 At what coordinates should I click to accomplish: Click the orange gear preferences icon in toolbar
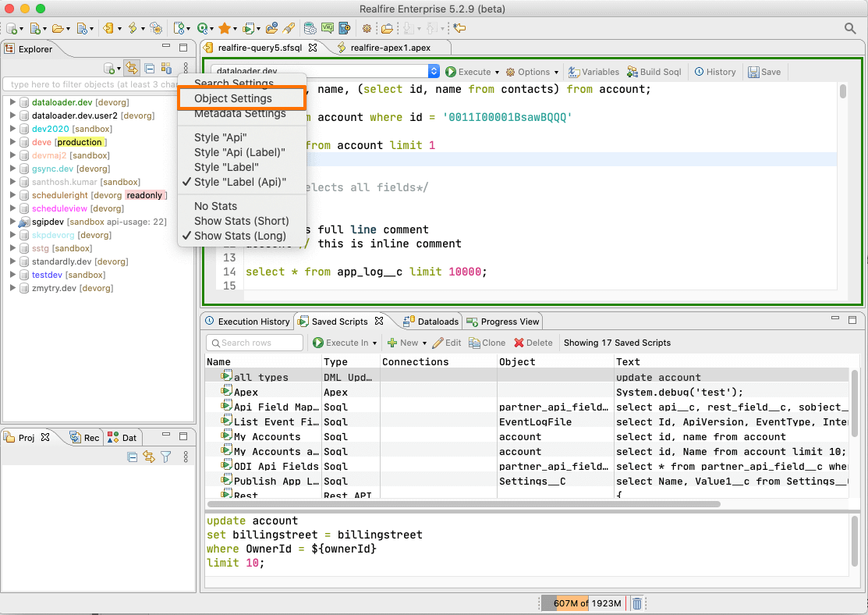click(367, 28)
